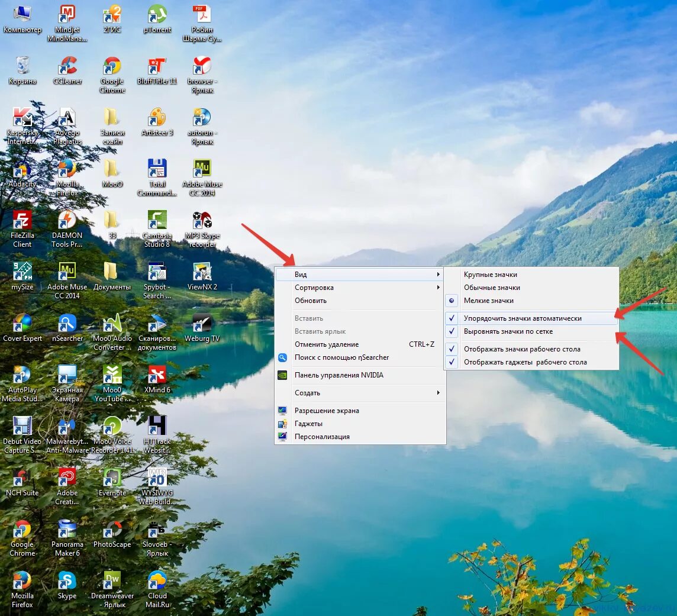Select the Debut Video Capture icon
This screenshot has width=677, height=616.
[22, 435]
